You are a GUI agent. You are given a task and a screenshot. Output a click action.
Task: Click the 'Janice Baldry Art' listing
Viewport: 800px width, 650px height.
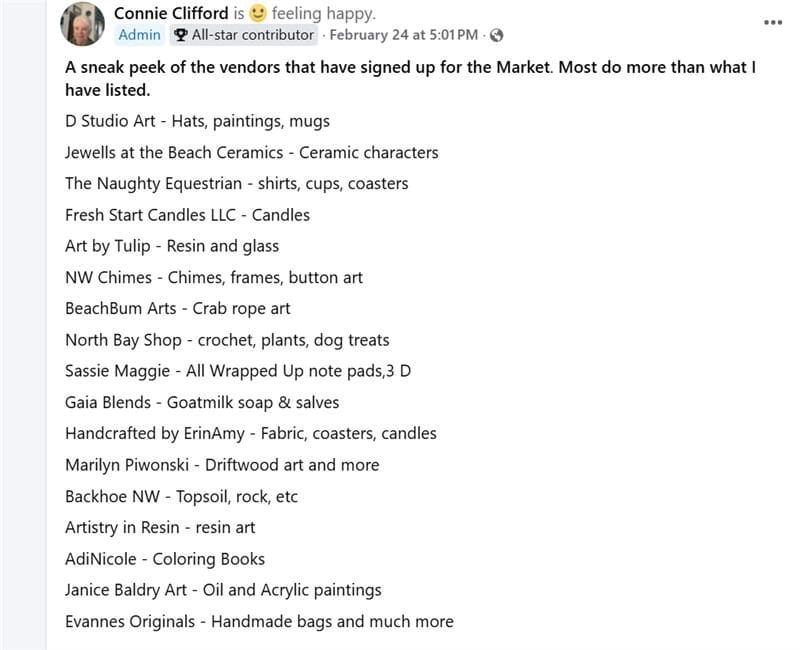click(x=222, y=590)
